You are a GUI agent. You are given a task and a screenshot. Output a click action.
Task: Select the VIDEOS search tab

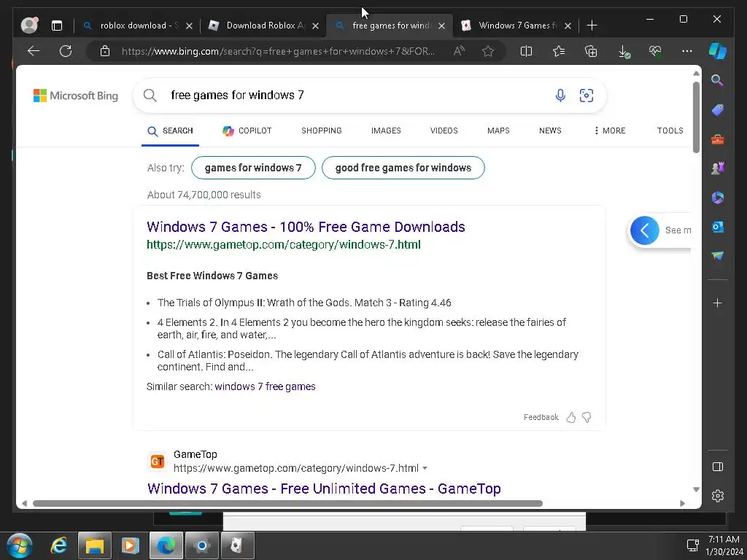444,131
